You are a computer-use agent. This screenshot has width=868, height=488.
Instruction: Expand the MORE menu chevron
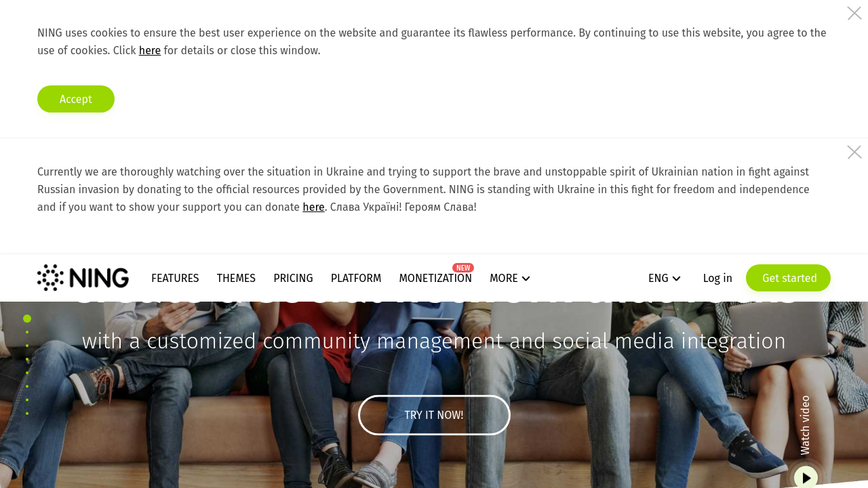point(526,279)
